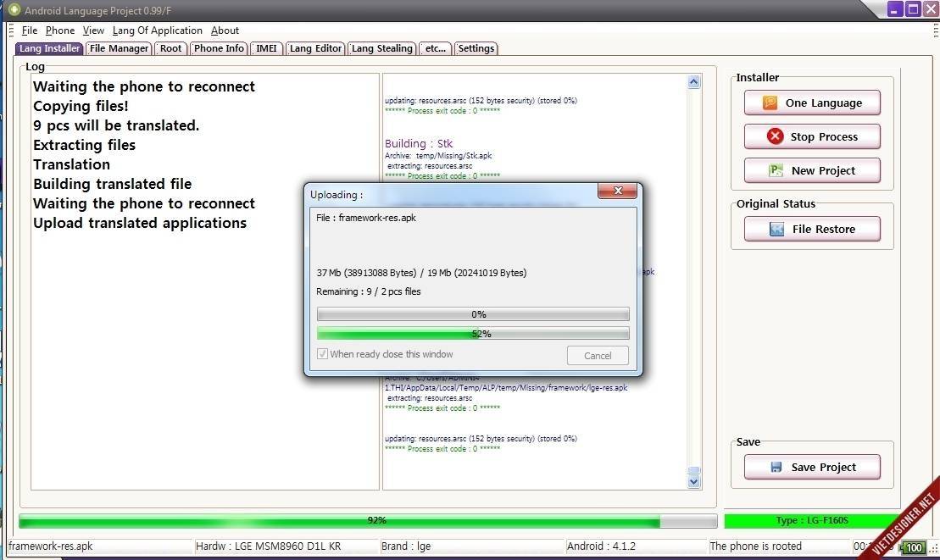Click the log scrollbar thumb
Viewport: 940px width, 560px height.
click(693, 470)
